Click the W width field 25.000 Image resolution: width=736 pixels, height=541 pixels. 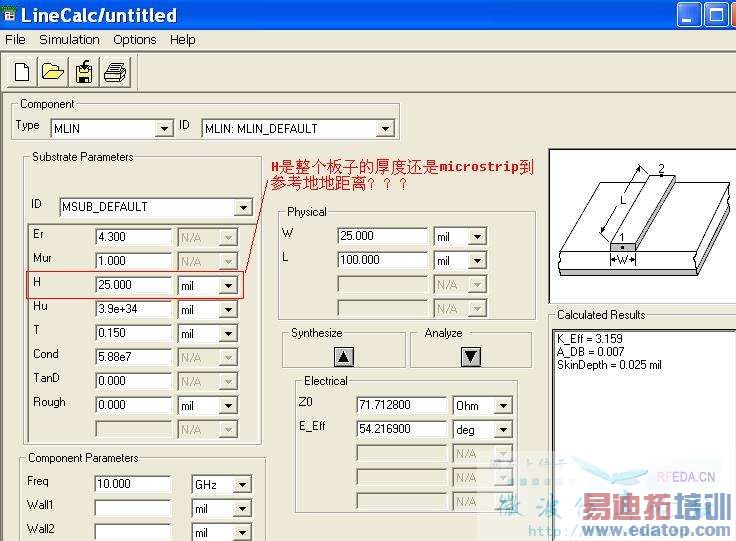(382, 236)
